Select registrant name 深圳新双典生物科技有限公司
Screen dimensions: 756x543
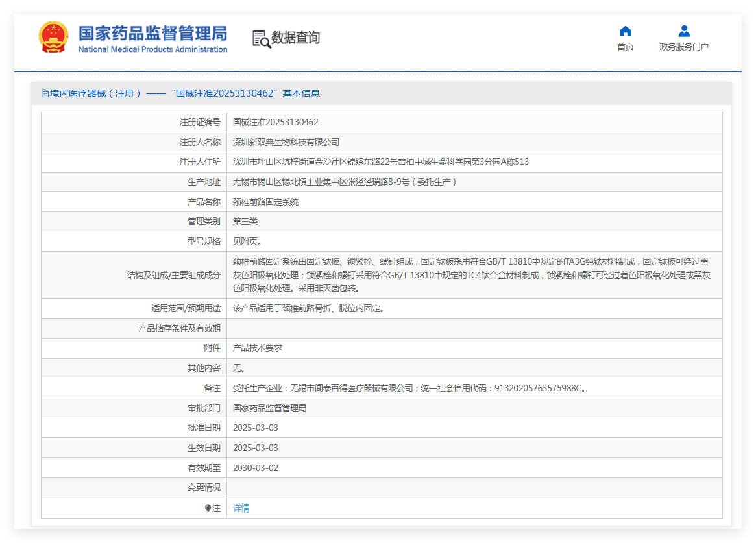tap(286, 142)
